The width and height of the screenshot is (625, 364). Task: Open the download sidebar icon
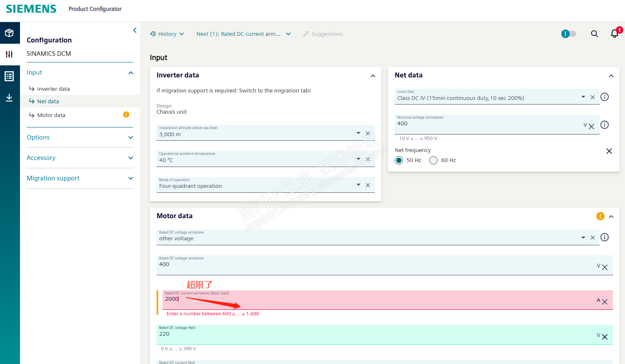tap(9, 97)
